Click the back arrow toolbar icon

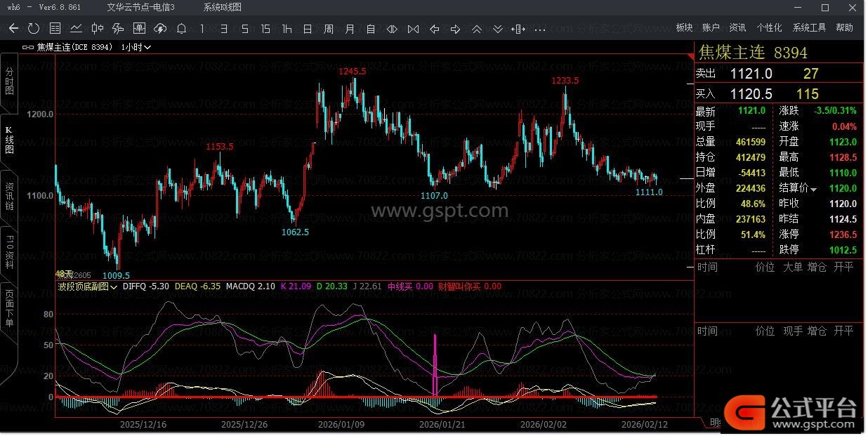[13, 29]
